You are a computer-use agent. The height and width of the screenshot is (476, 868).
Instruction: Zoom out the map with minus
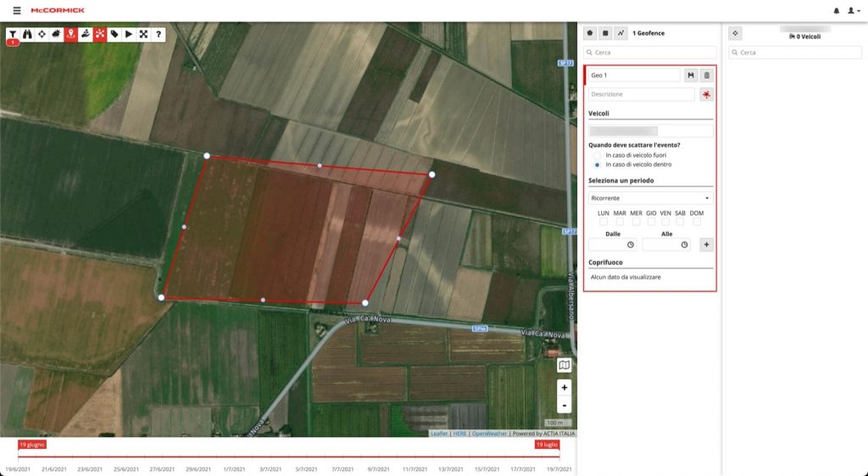point(564,405)
